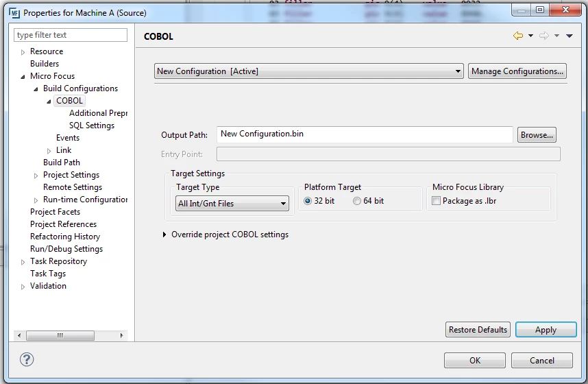Select Events in the tree

[x=68, y=138]
